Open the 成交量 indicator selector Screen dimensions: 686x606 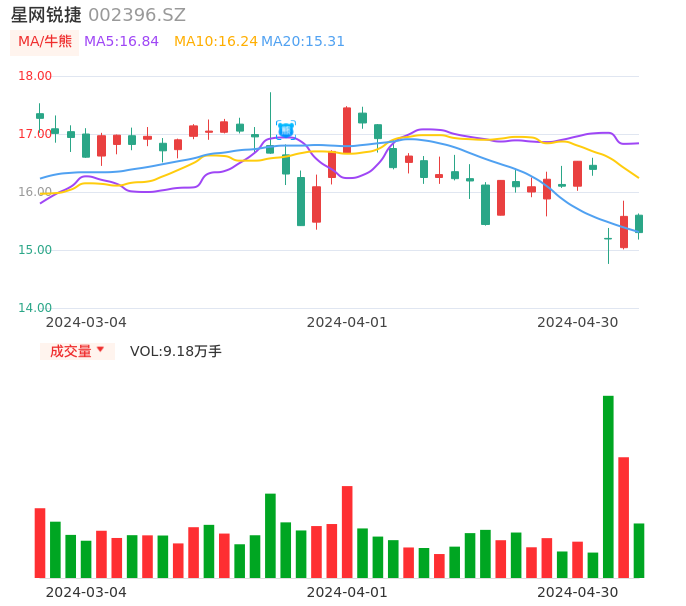(71, 351)
